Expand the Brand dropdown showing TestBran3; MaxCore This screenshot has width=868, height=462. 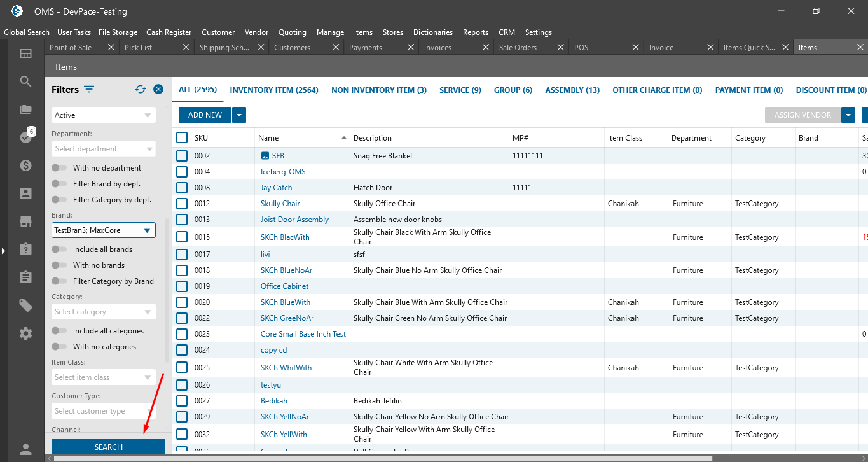pos(147,230)
